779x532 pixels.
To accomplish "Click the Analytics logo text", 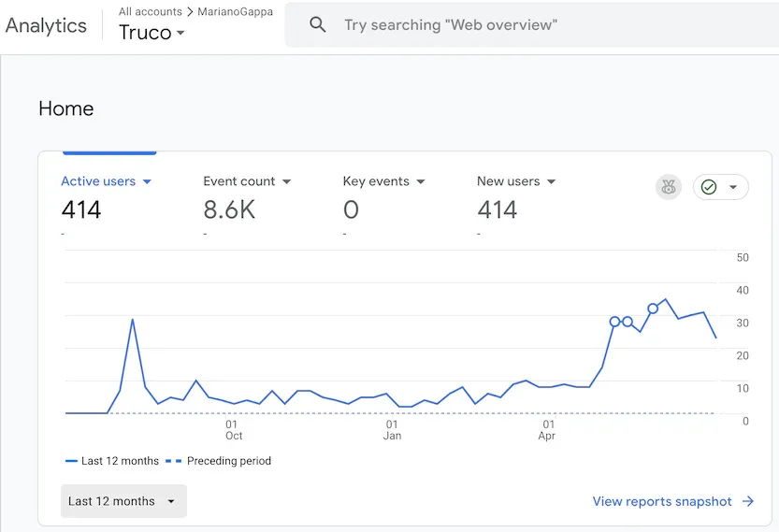I will (x=46, y=26).
